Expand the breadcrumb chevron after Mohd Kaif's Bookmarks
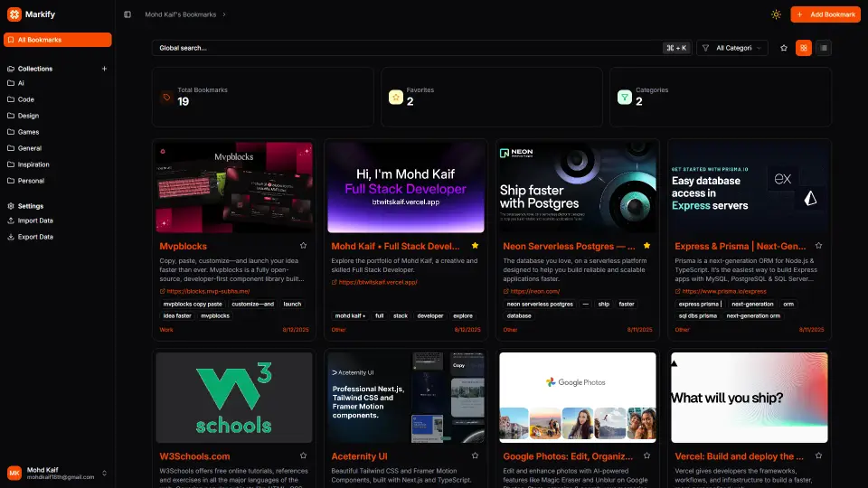 point(224,14)
